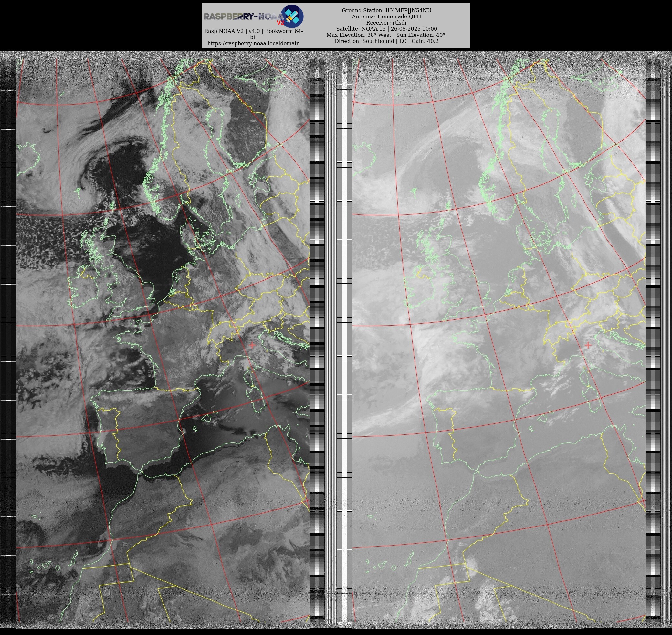Click the 'Direction: Southbound | LC | Gain: 40.2' line
The width and height of the screenshot is (672, 635).
click(x=386, y=41)
